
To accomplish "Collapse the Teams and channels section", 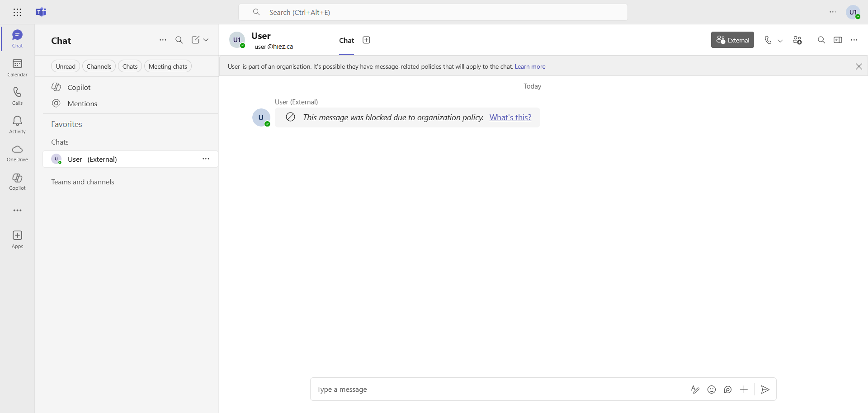I will [83, 182].
